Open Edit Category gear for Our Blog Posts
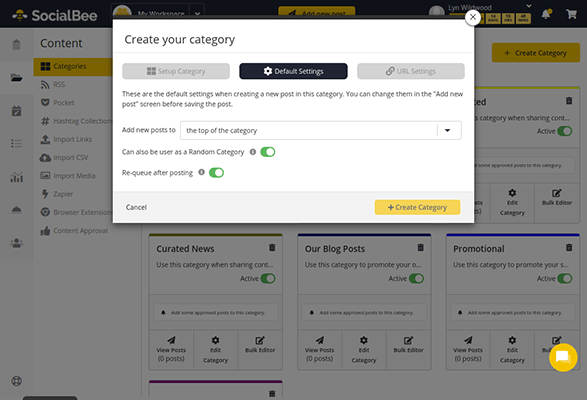 (364, 349)
